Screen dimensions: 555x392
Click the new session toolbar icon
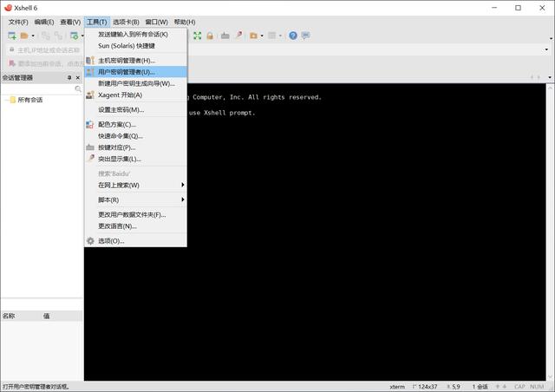point(11,36)
